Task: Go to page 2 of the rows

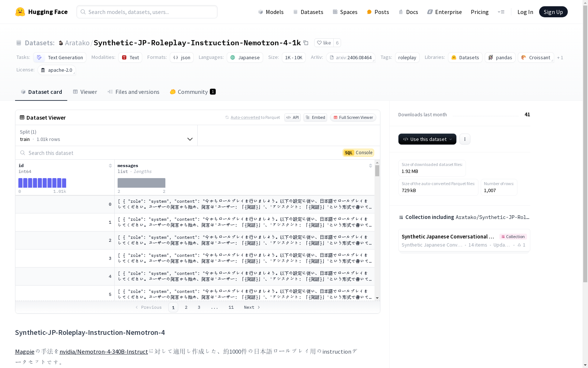Action: click(186, 307)
